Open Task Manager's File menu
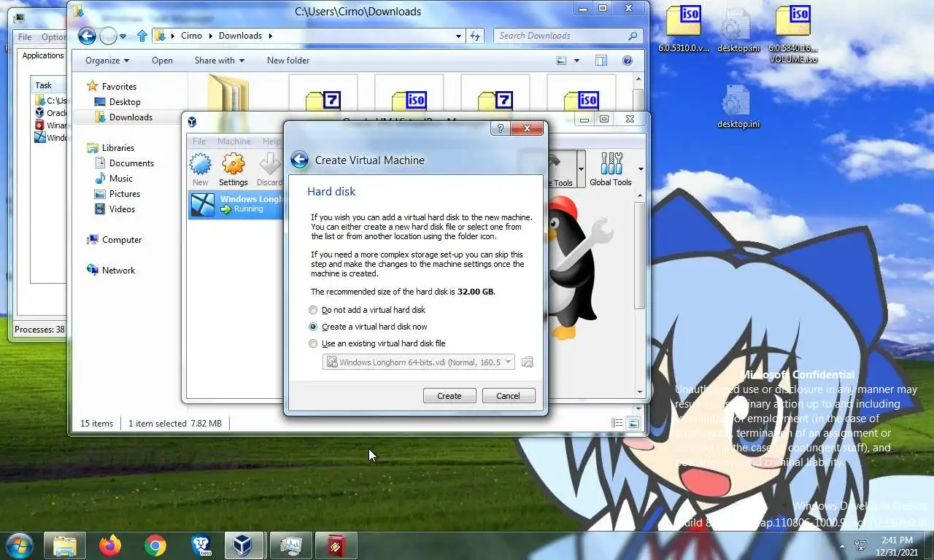This screenshot has height=560, width=934. [25, 37]
